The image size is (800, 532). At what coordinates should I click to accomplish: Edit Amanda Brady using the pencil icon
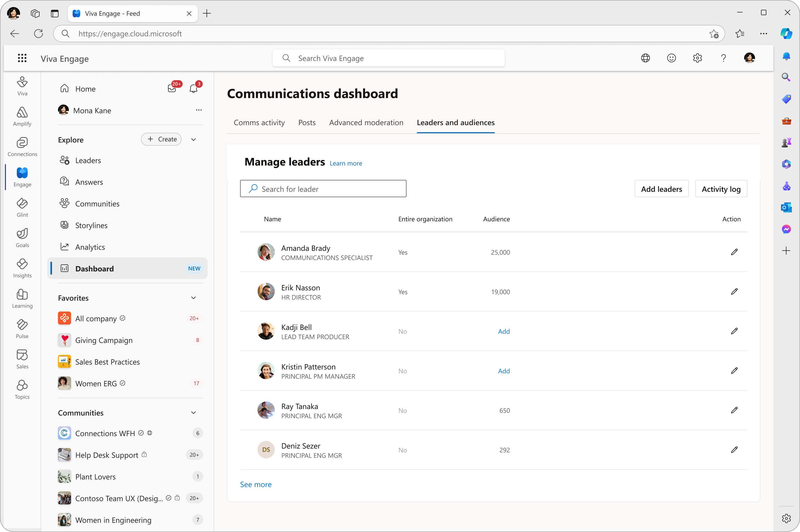tap(735, 252)
